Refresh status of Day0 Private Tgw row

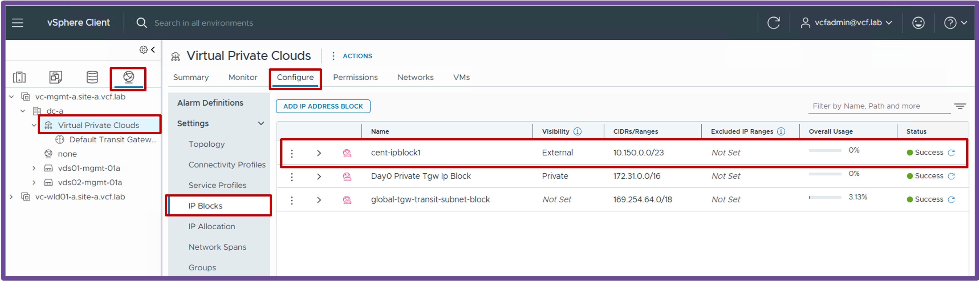pos(951,176)
